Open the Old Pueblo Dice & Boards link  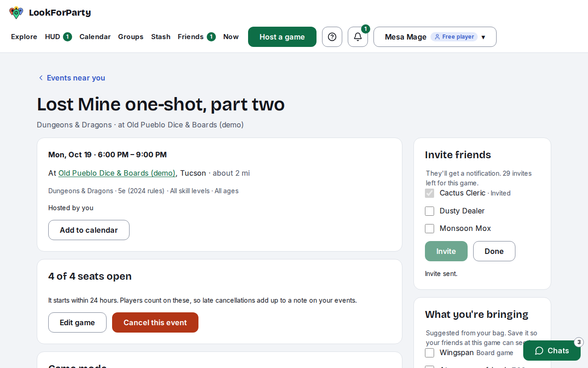pos(117,173)
